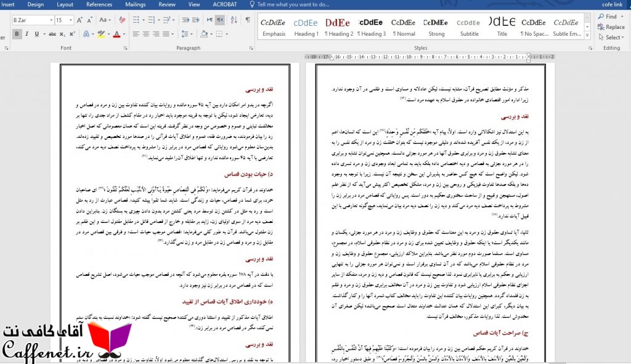Justify the text
Screen dimensions: 631x364
166,34
